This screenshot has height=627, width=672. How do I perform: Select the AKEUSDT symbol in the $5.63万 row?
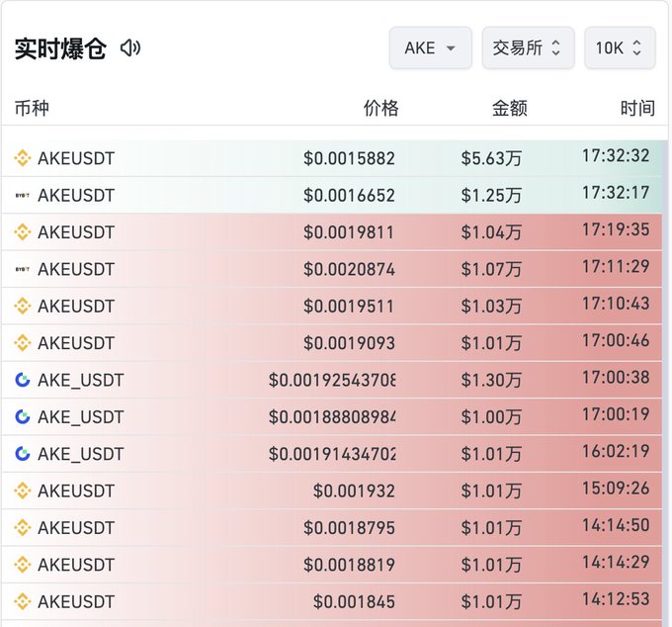point(76,158)
